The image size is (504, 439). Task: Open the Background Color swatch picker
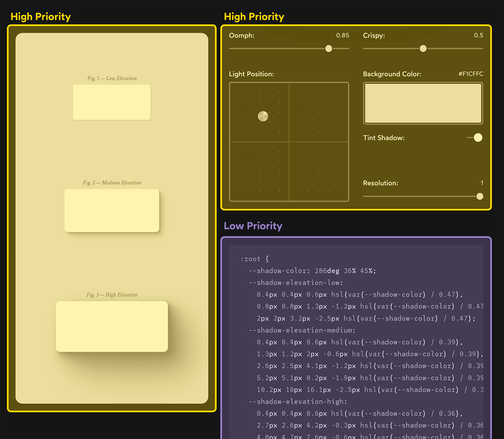(422, 103)
